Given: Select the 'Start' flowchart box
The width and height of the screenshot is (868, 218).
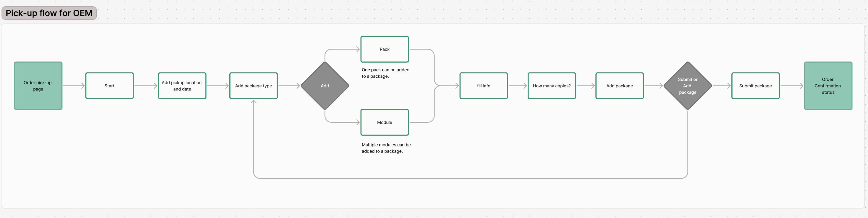Looking at the screenshot, I should click(x=109, y=86).
